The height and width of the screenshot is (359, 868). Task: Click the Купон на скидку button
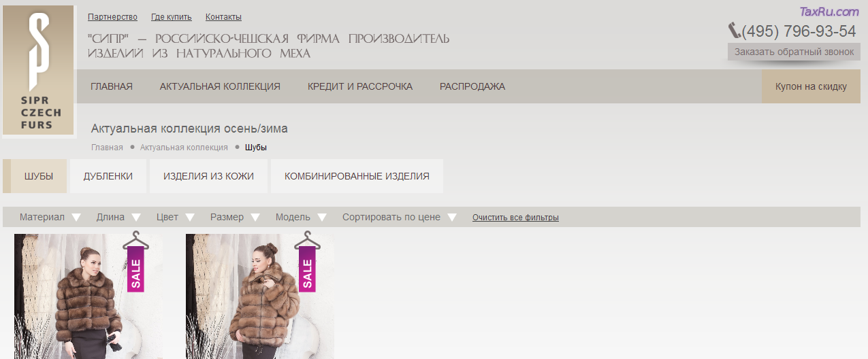pyautogui.click(x=811, y=86)
